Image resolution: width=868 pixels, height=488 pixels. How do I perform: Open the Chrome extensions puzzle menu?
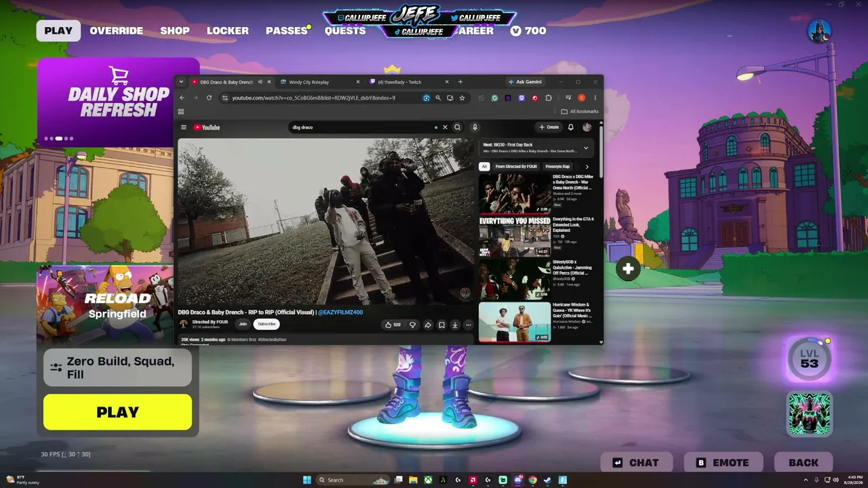[548, 98]
